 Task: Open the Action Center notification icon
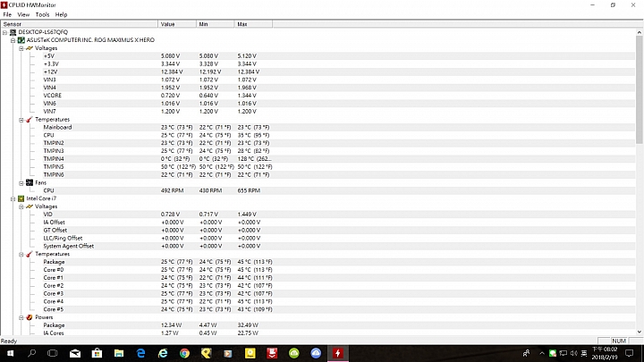[629, 353]
